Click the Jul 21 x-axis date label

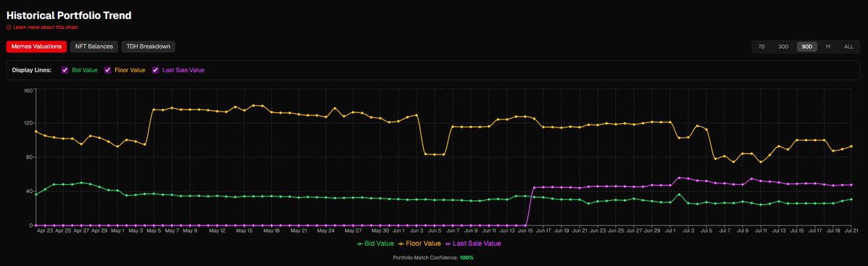(852, 230)
